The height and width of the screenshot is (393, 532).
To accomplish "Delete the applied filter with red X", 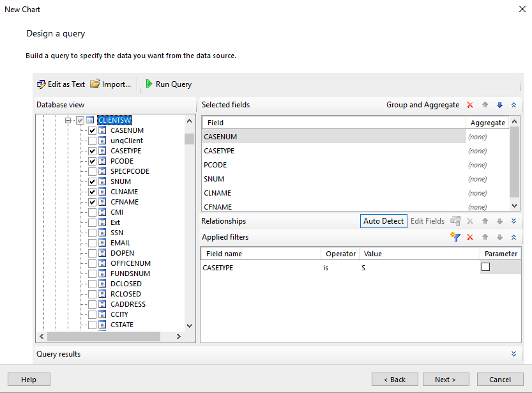I will point(470,237).
